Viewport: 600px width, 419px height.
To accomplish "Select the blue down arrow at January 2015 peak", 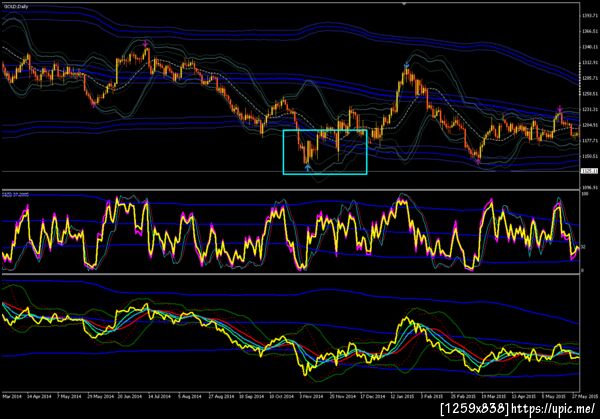I will tap(406, 65).
